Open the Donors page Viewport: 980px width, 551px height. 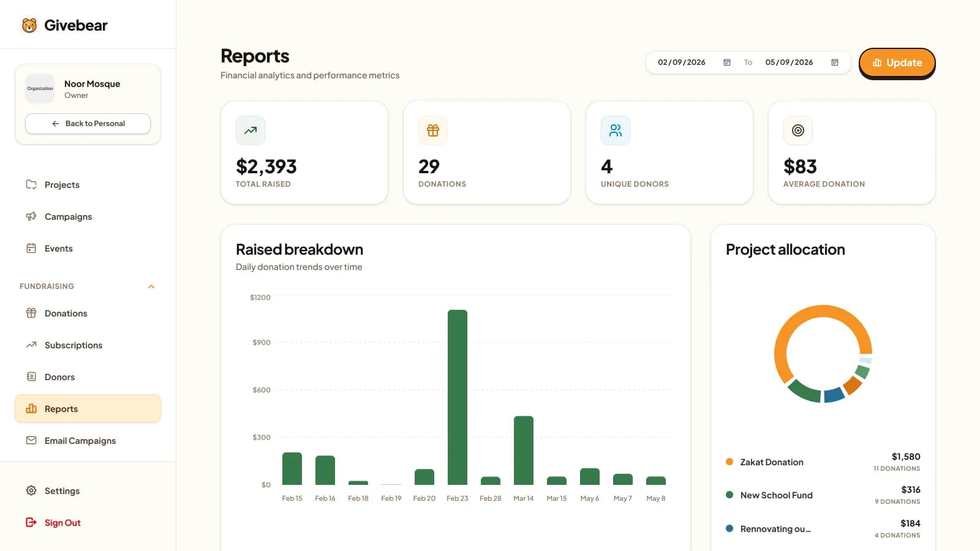(88, 377)
